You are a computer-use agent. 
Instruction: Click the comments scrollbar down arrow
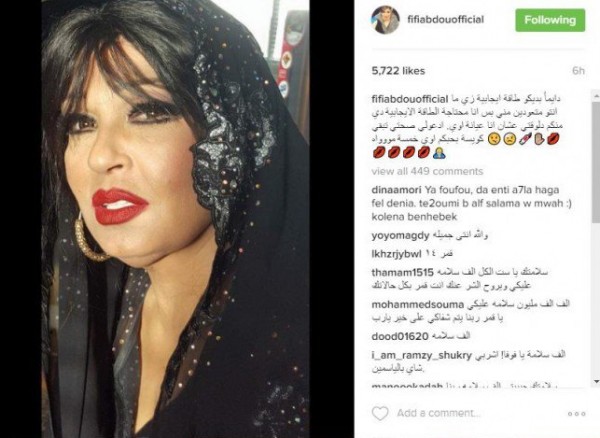coord(596,381)
